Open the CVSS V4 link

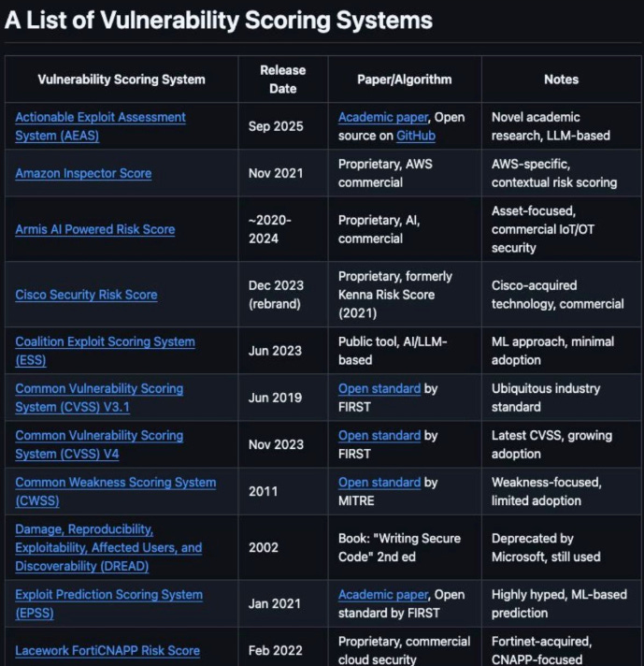tap(99, 444)
